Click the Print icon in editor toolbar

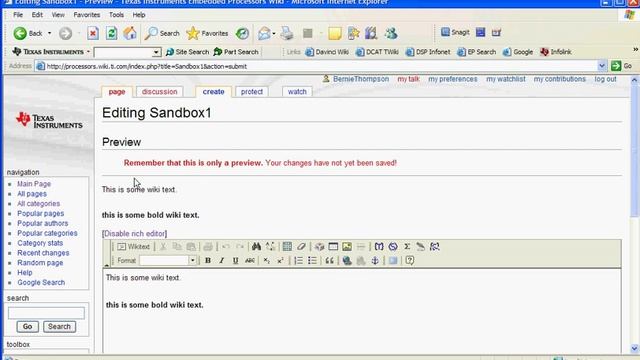(208, 247)
